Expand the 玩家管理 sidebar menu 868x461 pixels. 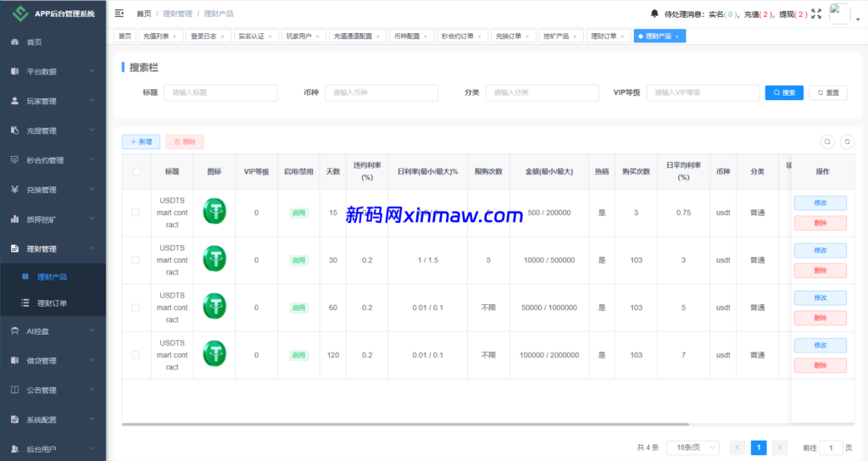(x=53, y=101)
